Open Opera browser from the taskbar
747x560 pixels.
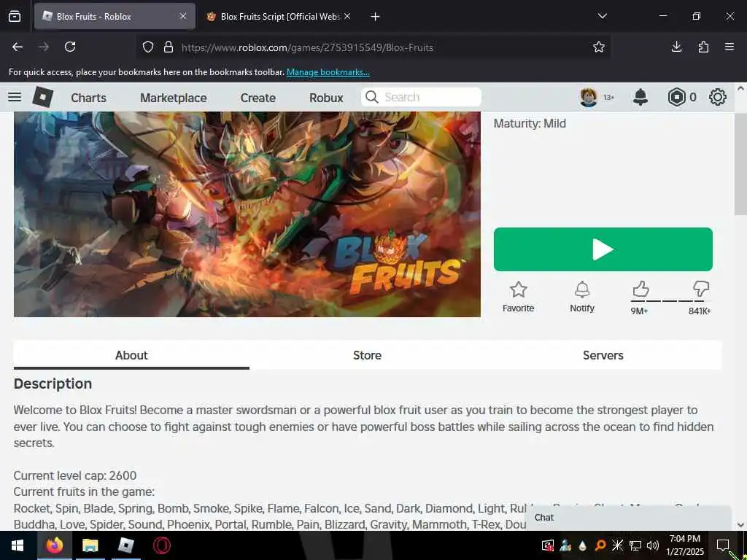click(162, 545)
